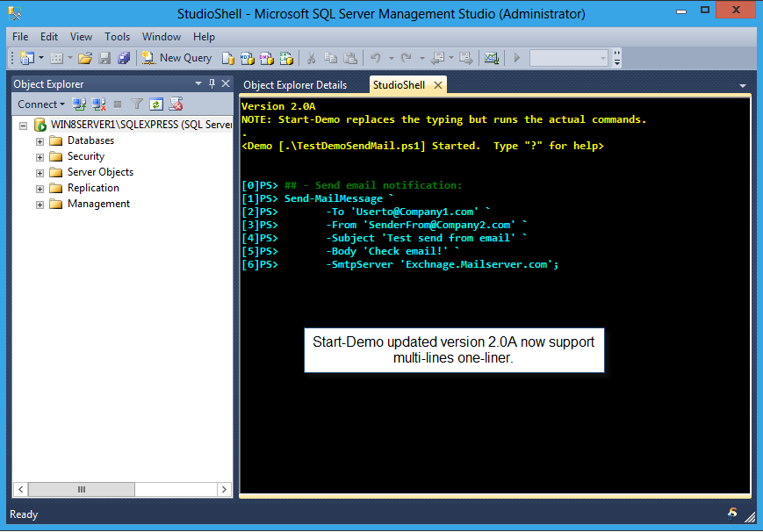Click the Object Explorer scroll right arrow
Viewport: 763px width, 532px height.
224,489
